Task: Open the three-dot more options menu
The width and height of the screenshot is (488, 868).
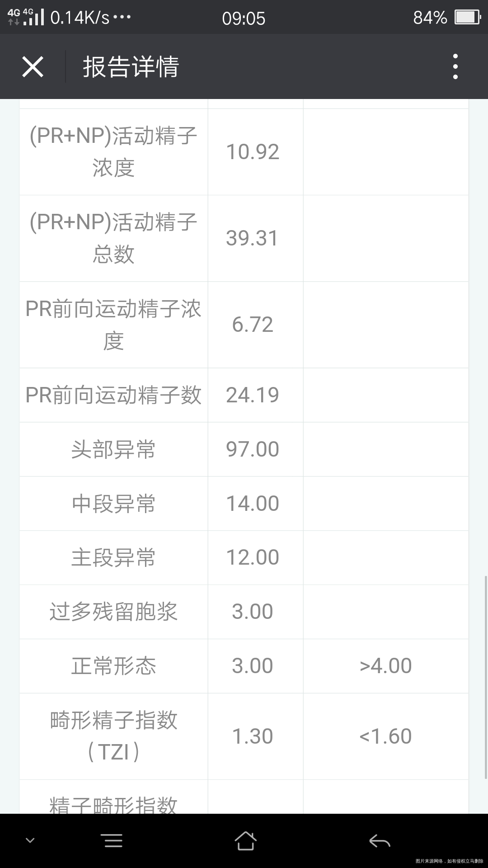Action: [x=455, y=67]
